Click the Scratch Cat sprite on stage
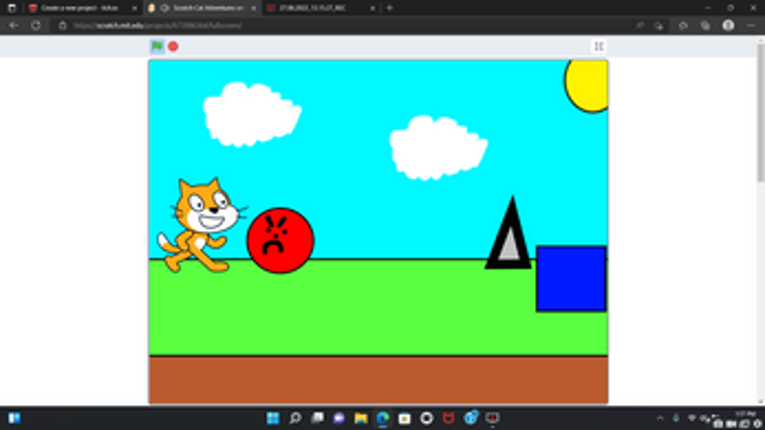Image resolution: width=765 pixels, height=430 pixels. (x=202, y=225)
